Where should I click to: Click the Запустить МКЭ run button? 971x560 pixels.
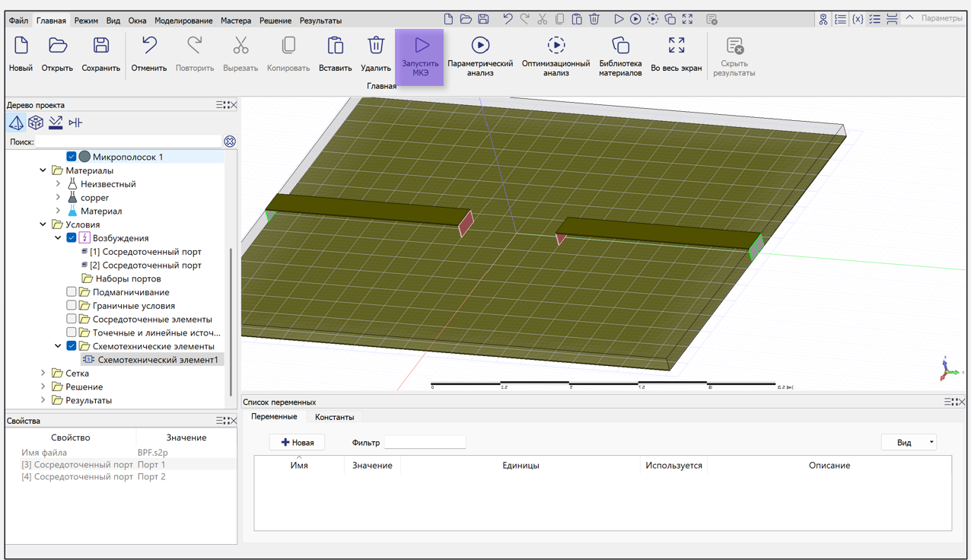420,56
